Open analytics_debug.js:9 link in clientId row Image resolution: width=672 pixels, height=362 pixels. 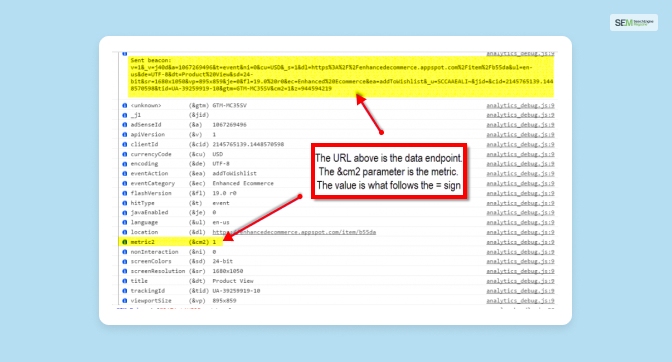[x=520, y=144]
